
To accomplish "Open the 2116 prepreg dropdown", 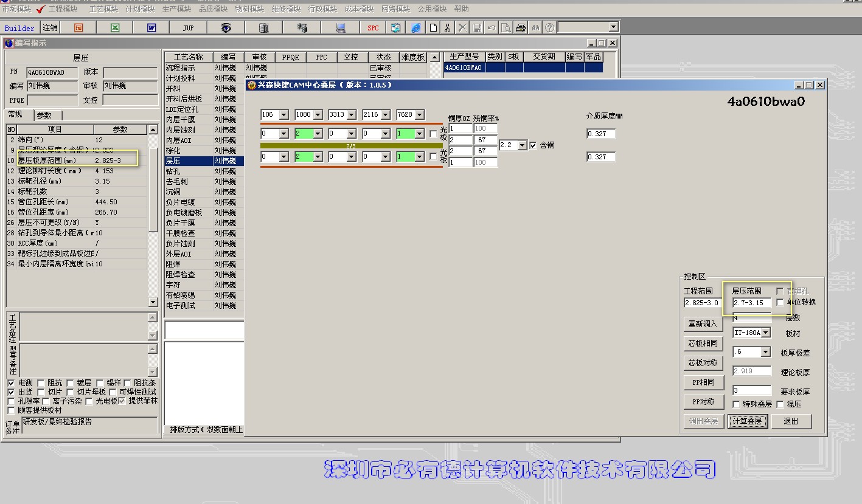I will [385, 114].
